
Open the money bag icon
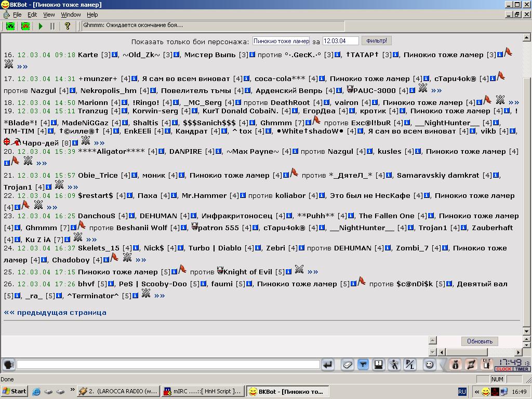[456, 365]
